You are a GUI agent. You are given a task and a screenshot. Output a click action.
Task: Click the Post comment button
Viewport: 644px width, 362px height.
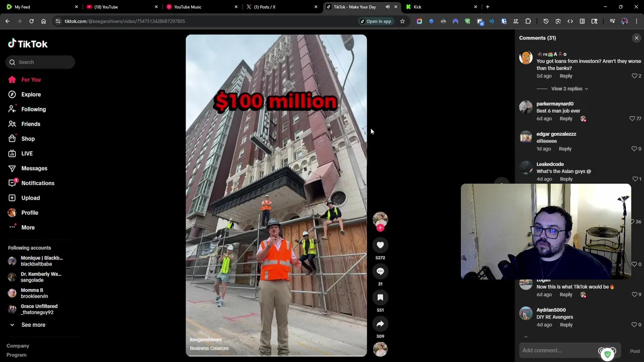[635, 351]
